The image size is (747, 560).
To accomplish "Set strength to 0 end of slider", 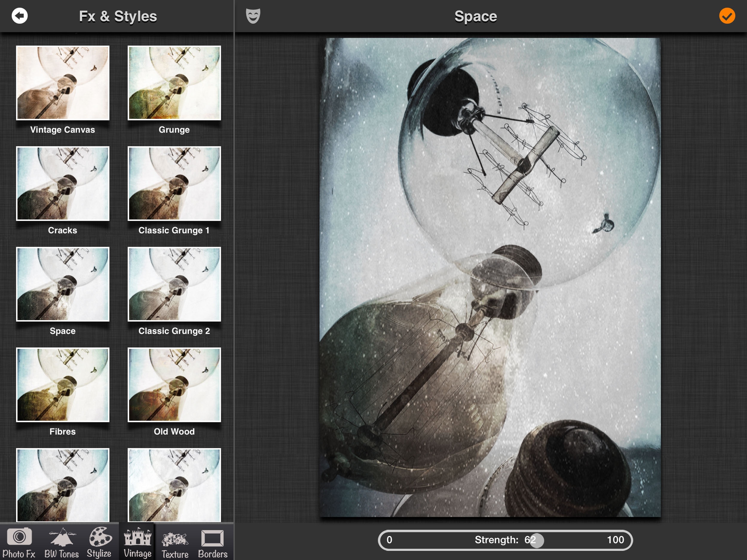I will coord(389,540).
